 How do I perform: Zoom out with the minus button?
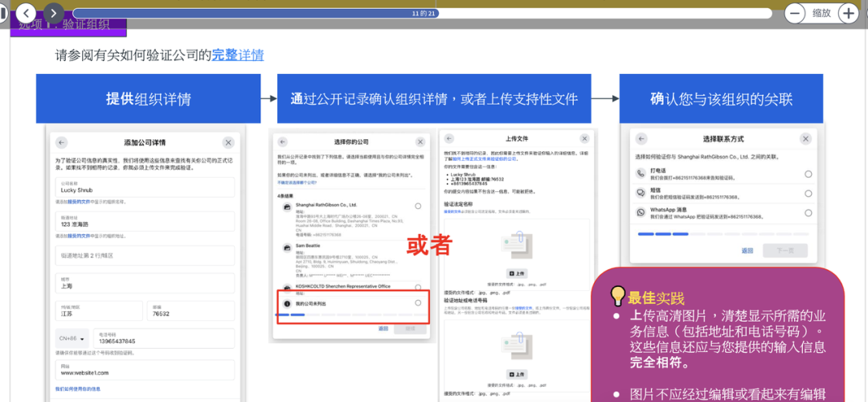[x=794, y=13]
